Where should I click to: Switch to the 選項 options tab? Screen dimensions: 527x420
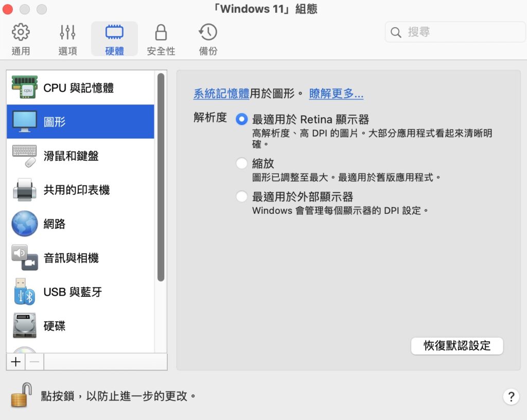tap(67, 39)
